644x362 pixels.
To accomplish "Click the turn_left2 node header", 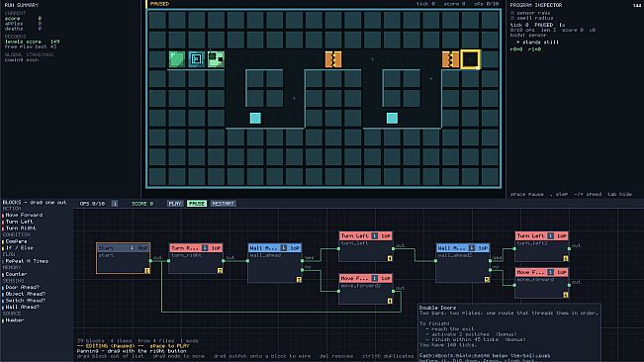I will click(542, 235).
